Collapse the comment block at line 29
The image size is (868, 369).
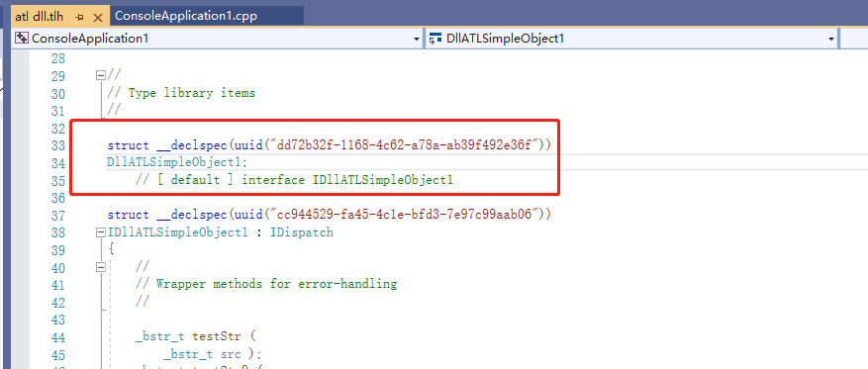click(x=101, y=75)
